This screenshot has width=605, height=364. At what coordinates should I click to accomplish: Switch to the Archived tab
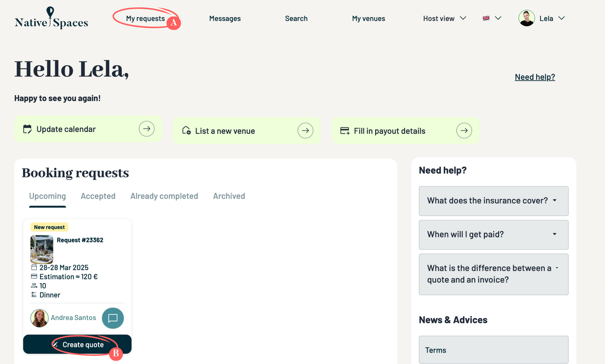point(229,196)
